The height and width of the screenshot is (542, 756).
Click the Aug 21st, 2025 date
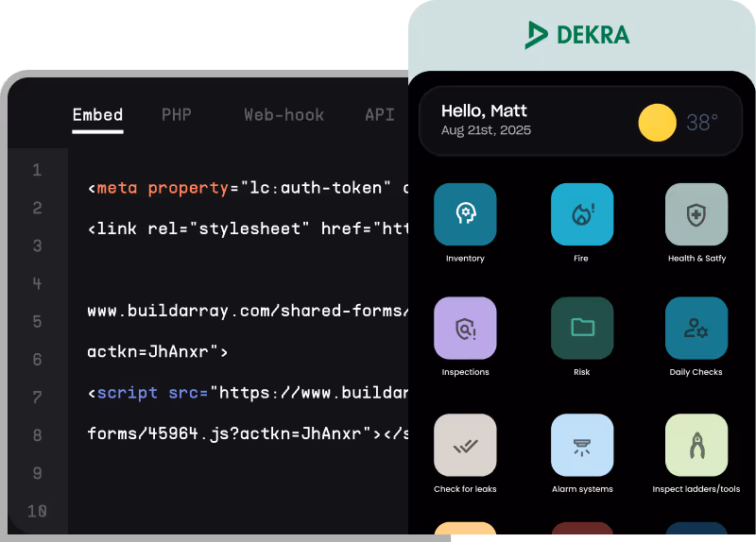click(486, 130)
